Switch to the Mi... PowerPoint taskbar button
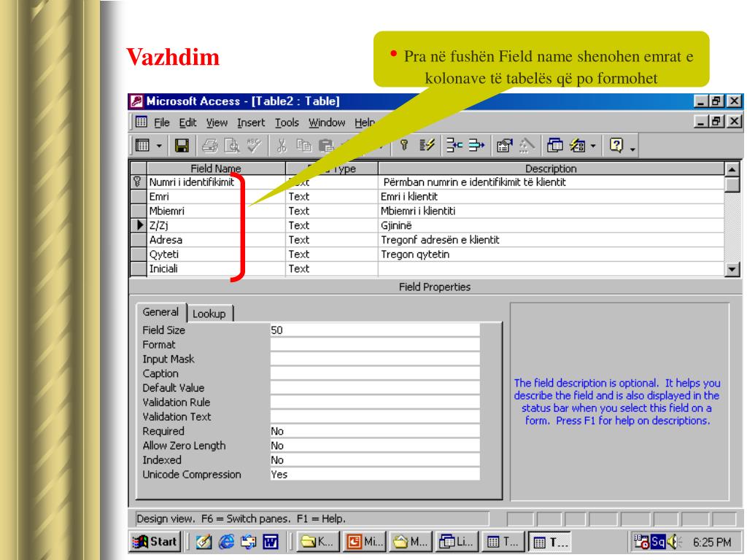This screenshot has height=560, width=747. pos(365,542)
